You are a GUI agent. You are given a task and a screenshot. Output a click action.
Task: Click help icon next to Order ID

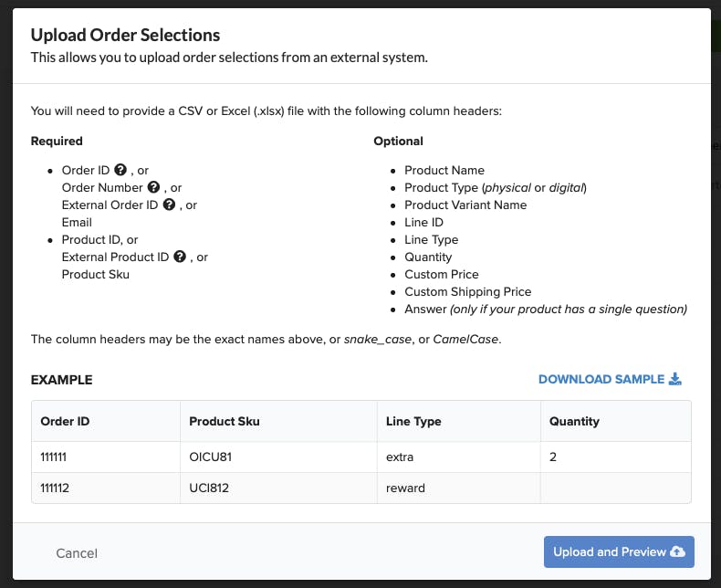[120, 170]
